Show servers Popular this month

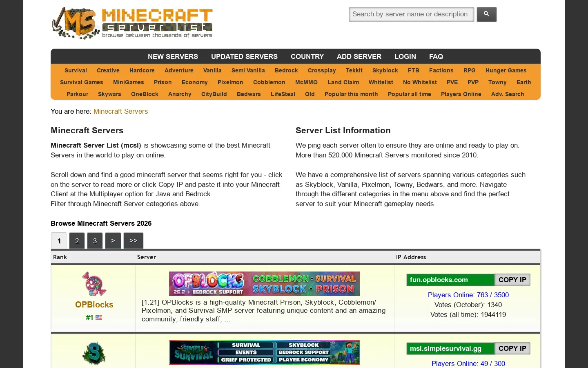(x=351, y=94)
